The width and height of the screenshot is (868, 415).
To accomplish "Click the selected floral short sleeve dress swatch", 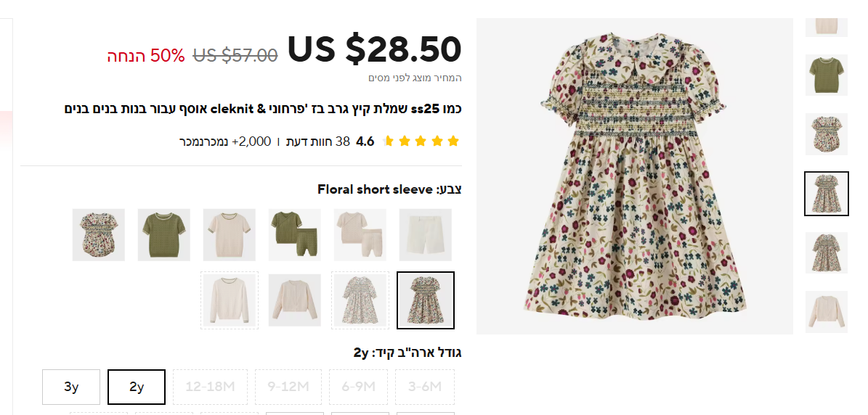I will (x=426, y=300).
